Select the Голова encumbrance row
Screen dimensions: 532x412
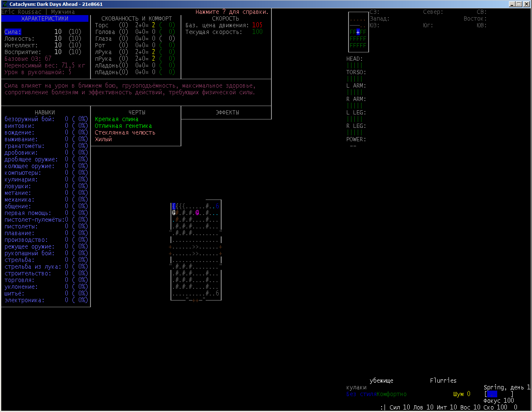(135, 32)
